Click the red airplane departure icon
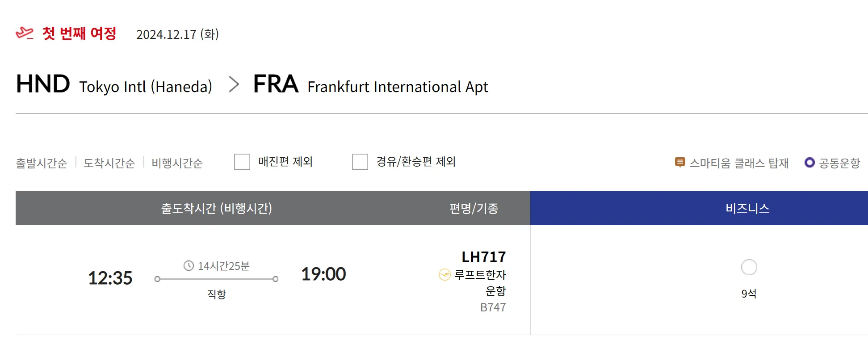 click(x=25, y=33)
